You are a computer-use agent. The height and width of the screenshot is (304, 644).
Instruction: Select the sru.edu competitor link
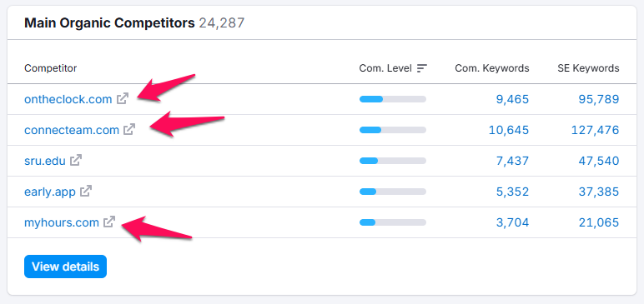click(45, 161)
